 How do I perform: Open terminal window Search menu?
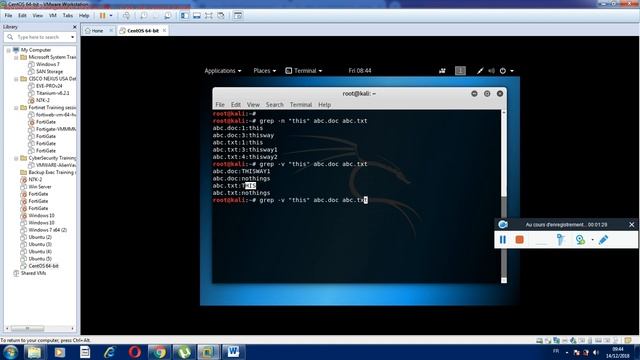tap(274, 105)
